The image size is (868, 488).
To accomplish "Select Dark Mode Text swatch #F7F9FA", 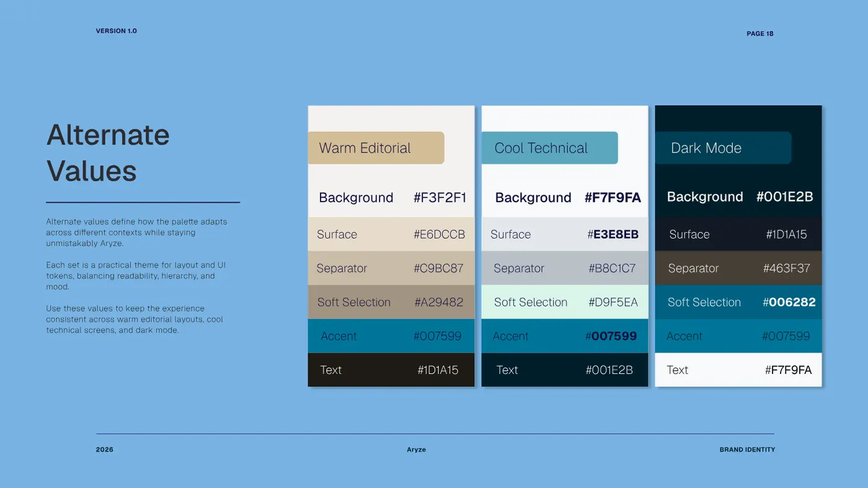I will pos(738,370).
